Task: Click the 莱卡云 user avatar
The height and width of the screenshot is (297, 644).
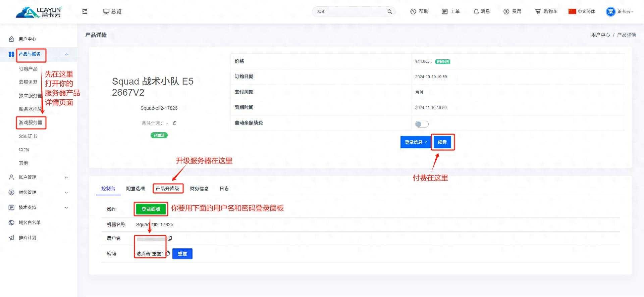Action: click(x=611, y=11)
